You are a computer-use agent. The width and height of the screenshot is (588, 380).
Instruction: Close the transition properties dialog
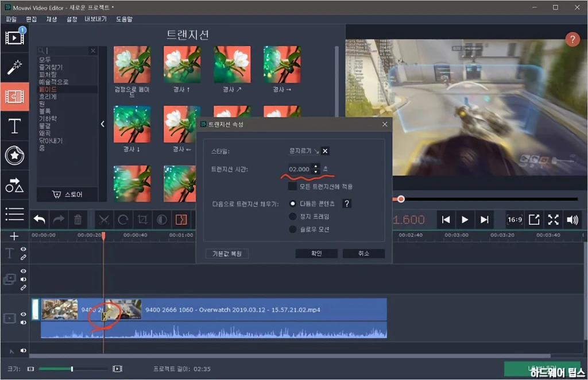tap(385, 124)
